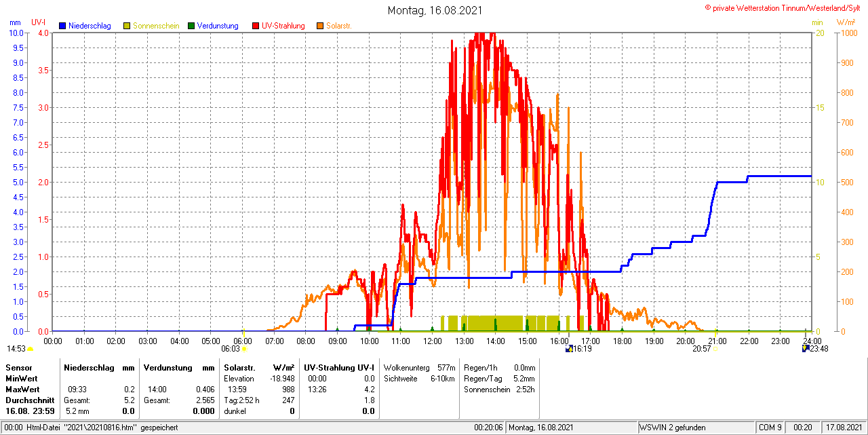Click the 18:00 label on time axis

(x=623, y=341)
